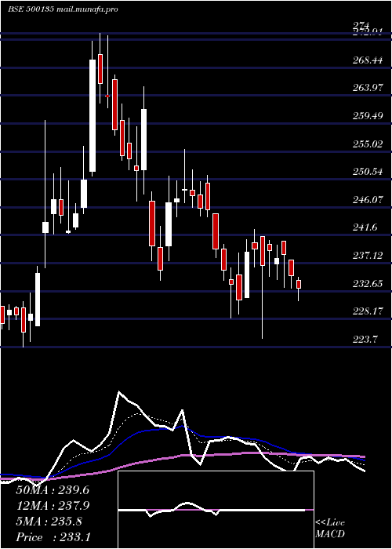Click the 50MA : 239.6 readout
Image resolution: width=392 pixels, height=549 pixels.
click(53, 490)
